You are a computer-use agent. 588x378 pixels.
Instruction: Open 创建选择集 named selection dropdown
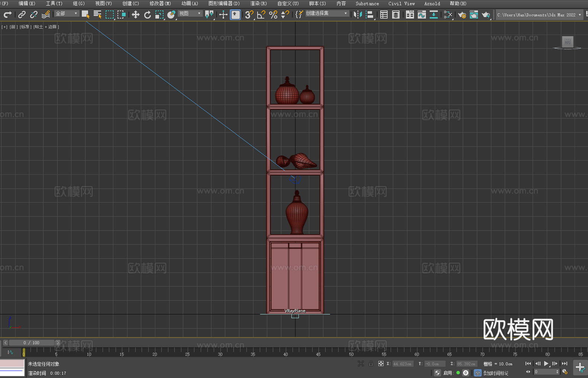[327, 13]
